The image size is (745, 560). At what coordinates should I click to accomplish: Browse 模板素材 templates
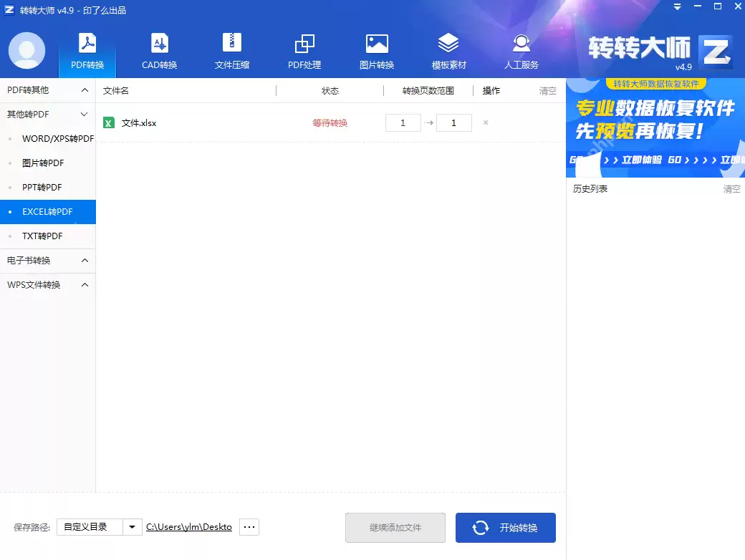448,50
